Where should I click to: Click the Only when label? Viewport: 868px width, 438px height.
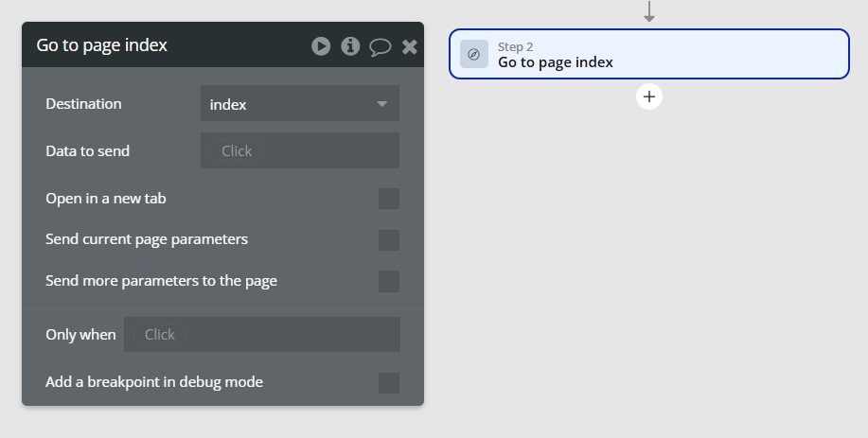pos(80,335)
